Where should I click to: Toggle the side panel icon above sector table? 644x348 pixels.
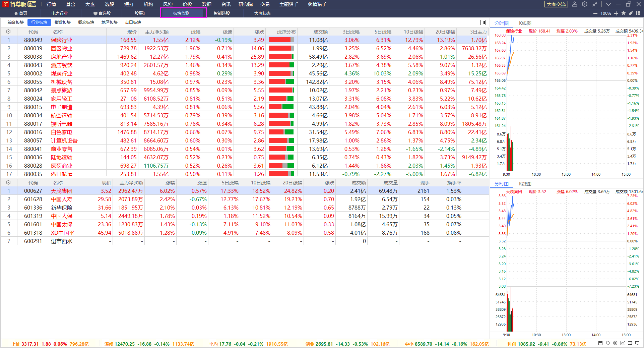point(483,22)
